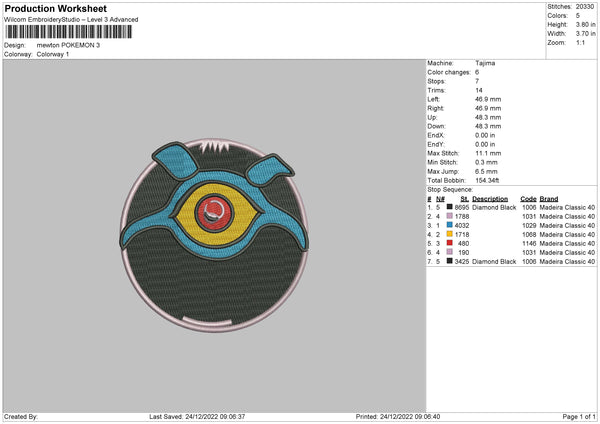Click the 'N#' column header
The width and height of the screenshot is (600, 424).
440,199
